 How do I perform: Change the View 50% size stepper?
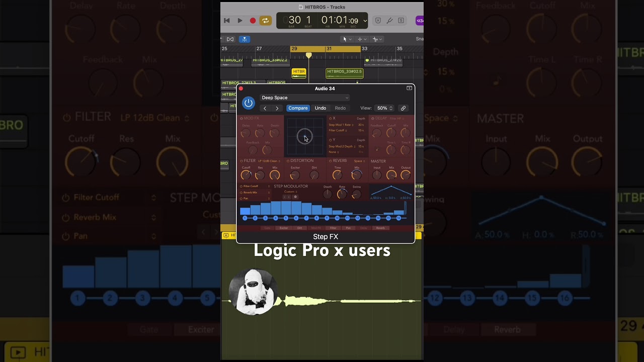point(385,108)
